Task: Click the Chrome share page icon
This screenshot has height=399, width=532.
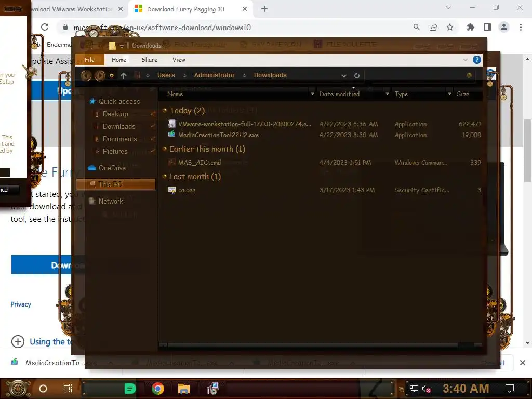Action: (x=433, y=28)
